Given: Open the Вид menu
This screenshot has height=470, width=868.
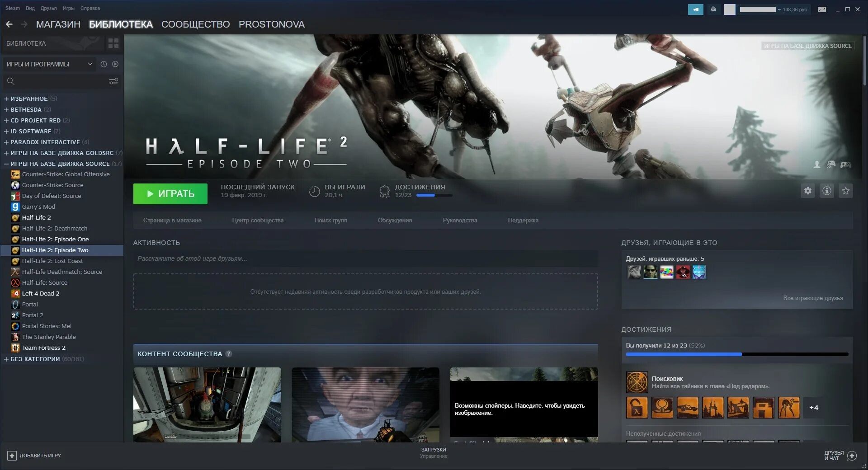Looking at the screenshot, I should pos(30,8).
